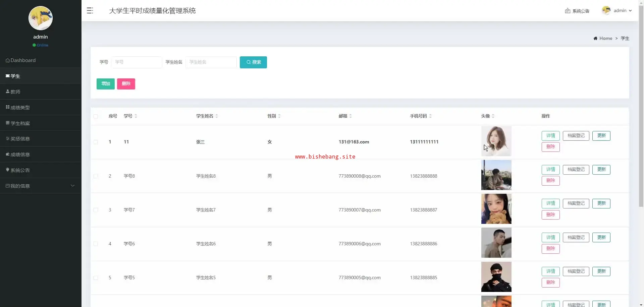Click 更新 for 学生姓名7

click(601, 203)
